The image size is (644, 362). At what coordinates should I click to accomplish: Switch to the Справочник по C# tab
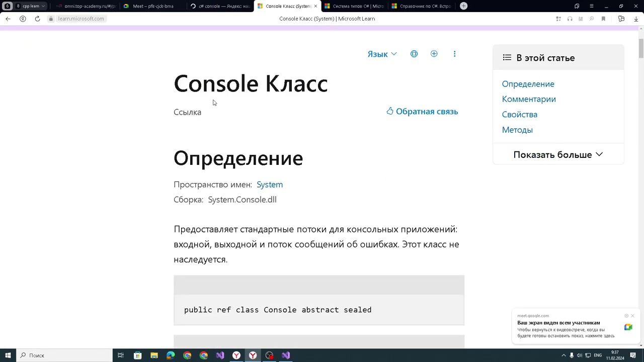click(x=421, y=6)
